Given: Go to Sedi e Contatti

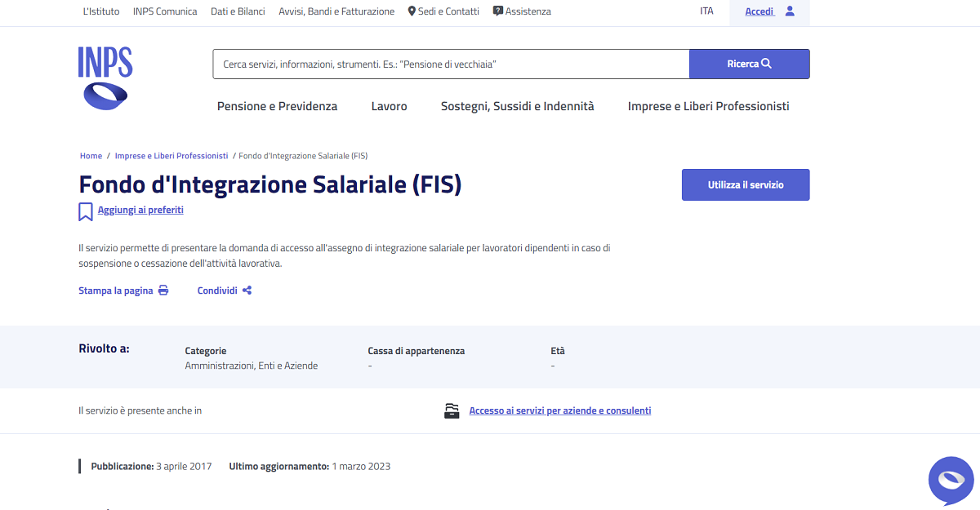Looking at the screenshot, I should click(448, 11).
